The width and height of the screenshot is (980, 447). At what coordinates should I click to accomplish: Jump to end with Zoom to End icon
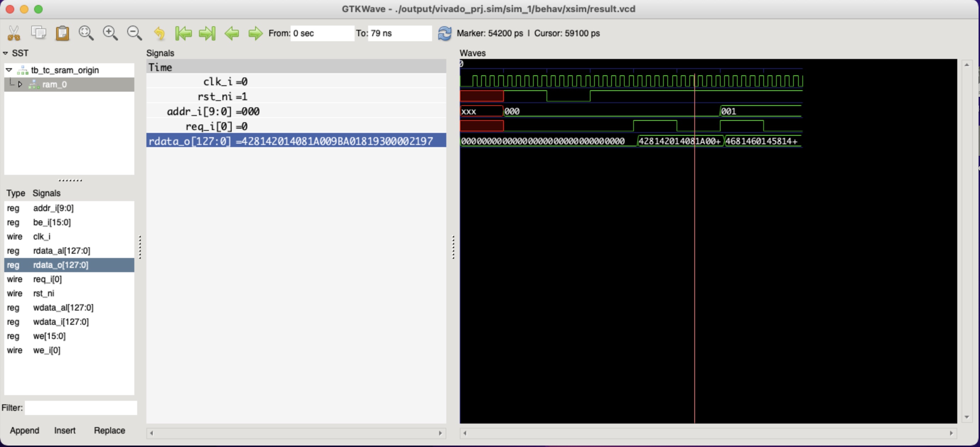tap(208, 33)
